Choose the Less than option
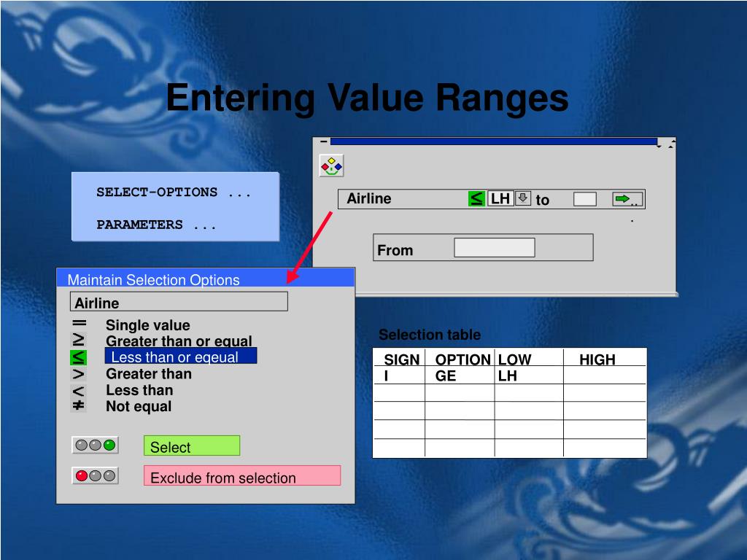747x560 pixels. point(139,390)
